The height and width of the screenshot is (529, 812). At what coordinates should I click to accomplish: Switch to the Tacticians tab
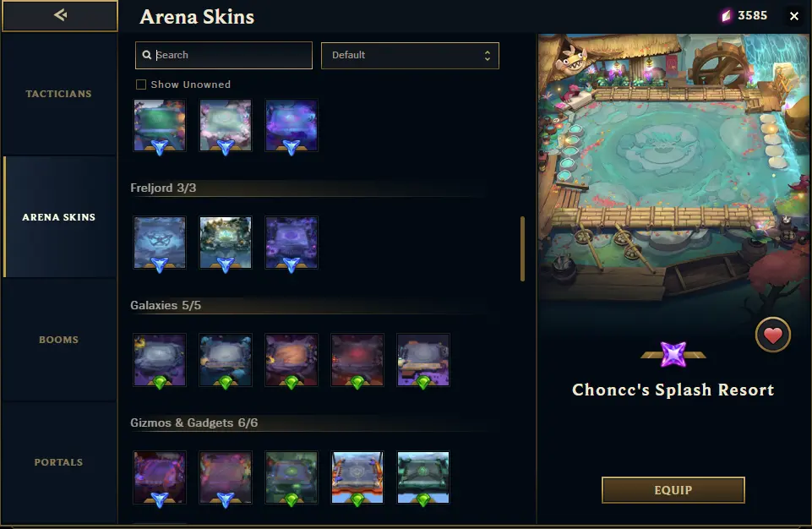(59, 94)
